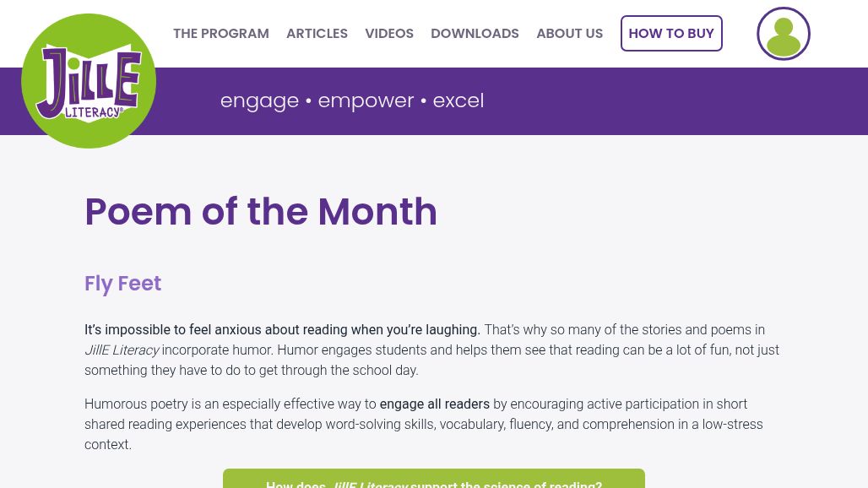Go to the Articles section
Screen dimensions: 868x488
(x=317, y=34)
